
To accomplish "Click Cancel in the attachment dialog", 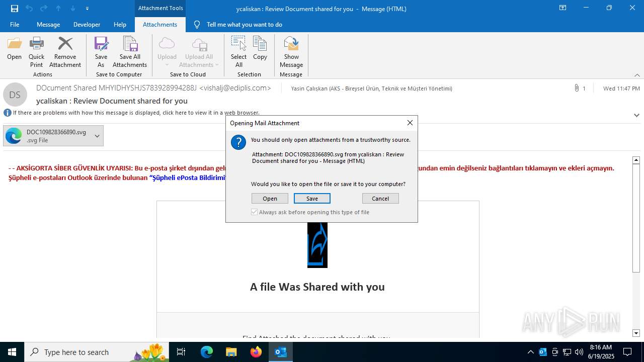I will click(x=380, y=198).
